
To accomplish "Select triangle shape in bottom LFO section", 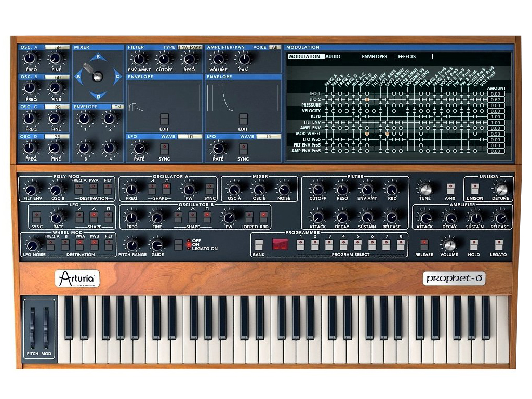I will pyautogui.click(x=94, y=217).
